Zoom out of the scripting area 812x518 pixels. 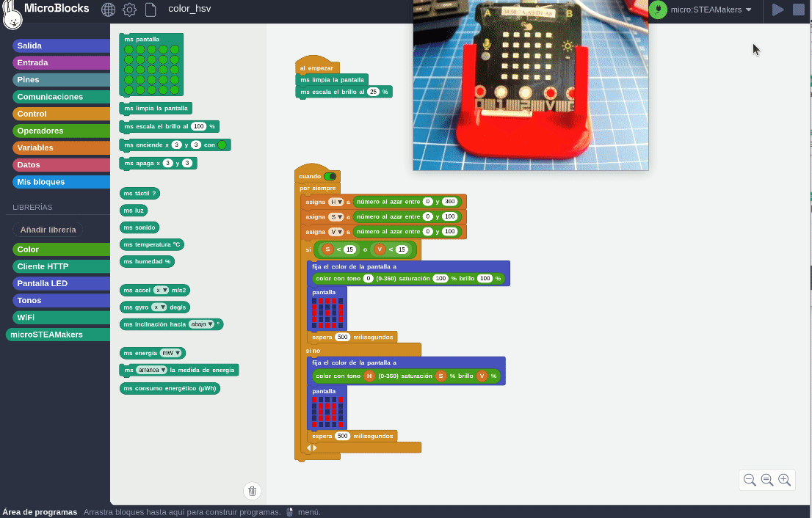pyautogui.click(x=750, y=480)
